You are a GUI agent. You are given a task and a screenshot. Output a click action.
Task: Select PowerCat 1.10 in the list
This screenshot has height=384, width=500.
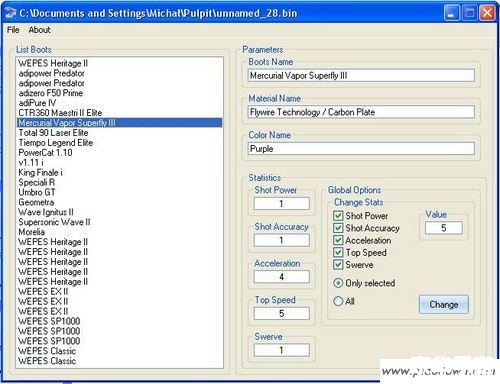119,153
